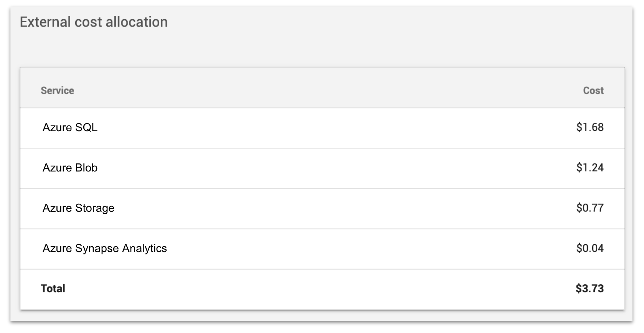644x333 pixels.
Task: Select the Azure Blob service name
Action: 70,168
